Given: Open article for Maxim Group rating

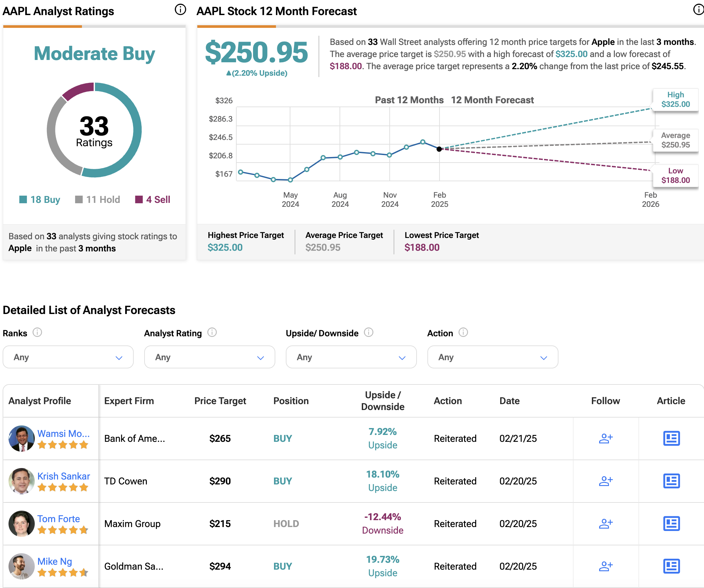Looking at the screenshot, I should [x=671, y=524].
